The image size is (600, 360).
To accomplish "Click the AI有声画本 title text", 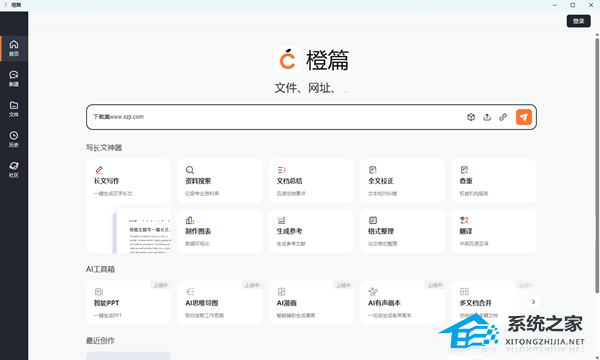I will click(x=385, y=303).
